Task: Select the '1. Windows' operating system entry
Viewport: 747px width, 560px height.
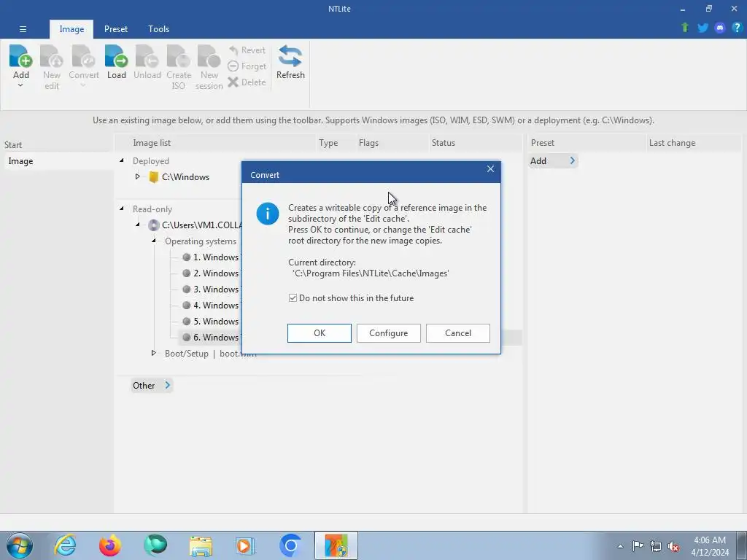Action: [211, 257]
